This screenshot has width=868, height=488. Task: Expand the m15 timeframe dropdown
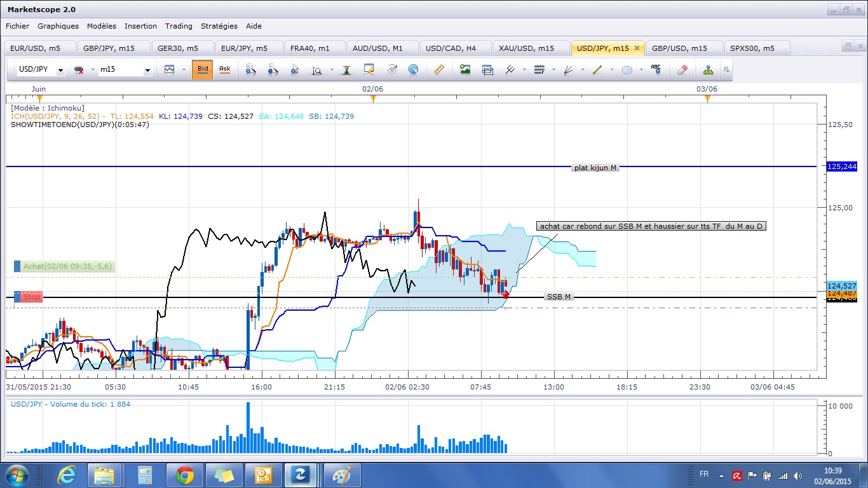tap(147, 71)
